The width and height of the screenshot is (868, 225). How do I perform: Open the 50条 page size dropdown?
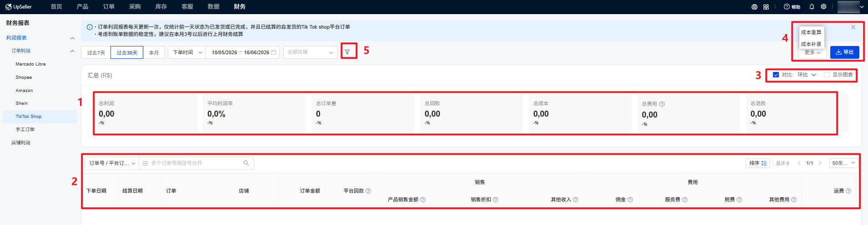point(843,163)
